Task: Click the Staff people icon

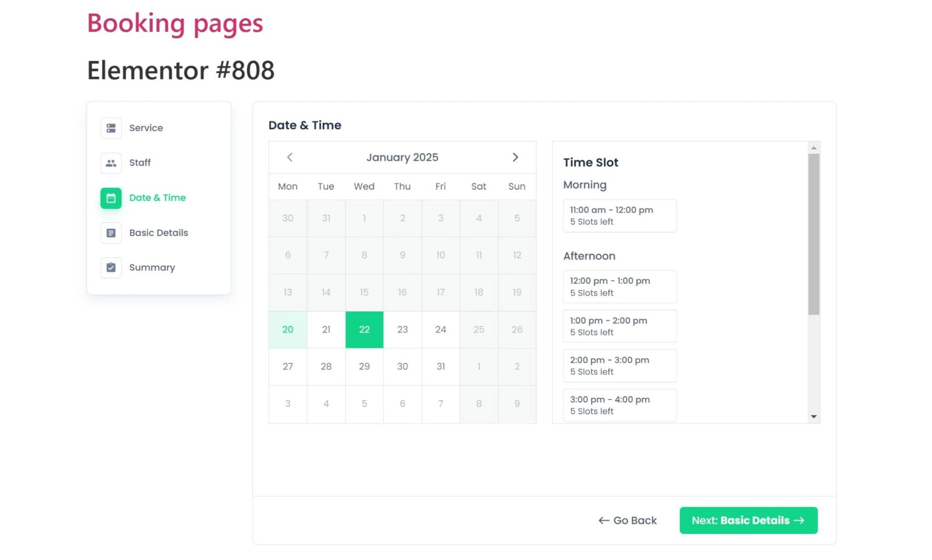Action: (x=111, y=163)
